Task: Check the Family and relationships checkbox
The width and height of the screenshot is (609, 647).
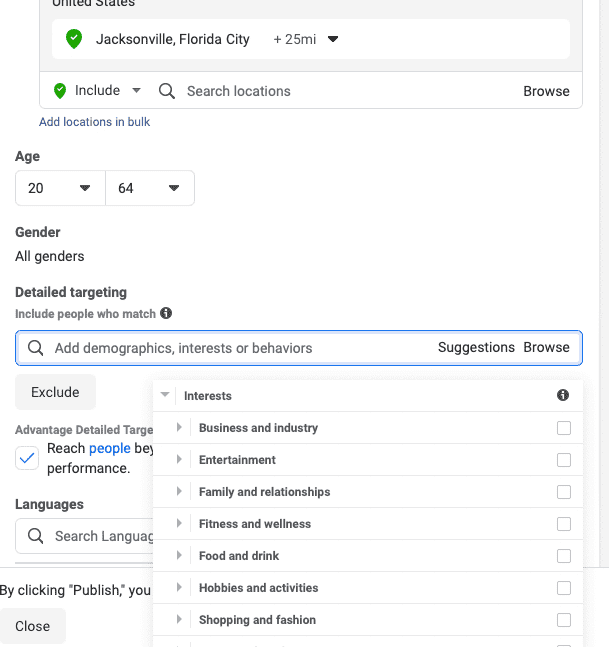Action: (564, 492)
